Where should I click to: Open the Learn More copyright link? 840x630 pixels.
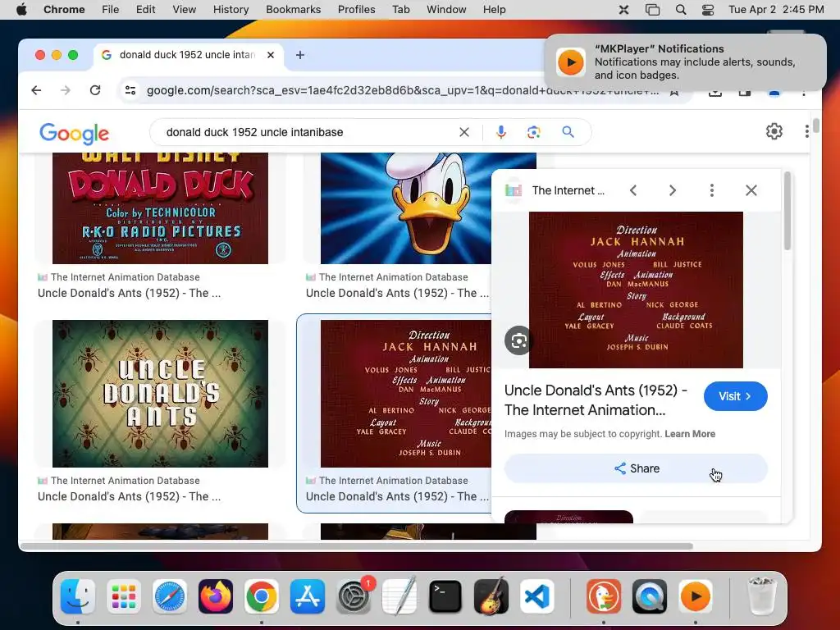point(690,434)
